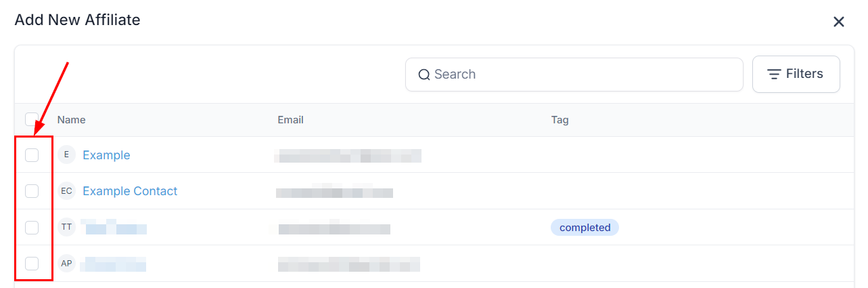This screenshot has height=288, width=868.
Task: Select the Example Contact row checkbox
Action: pyautogui.click(x=32, y=191)
